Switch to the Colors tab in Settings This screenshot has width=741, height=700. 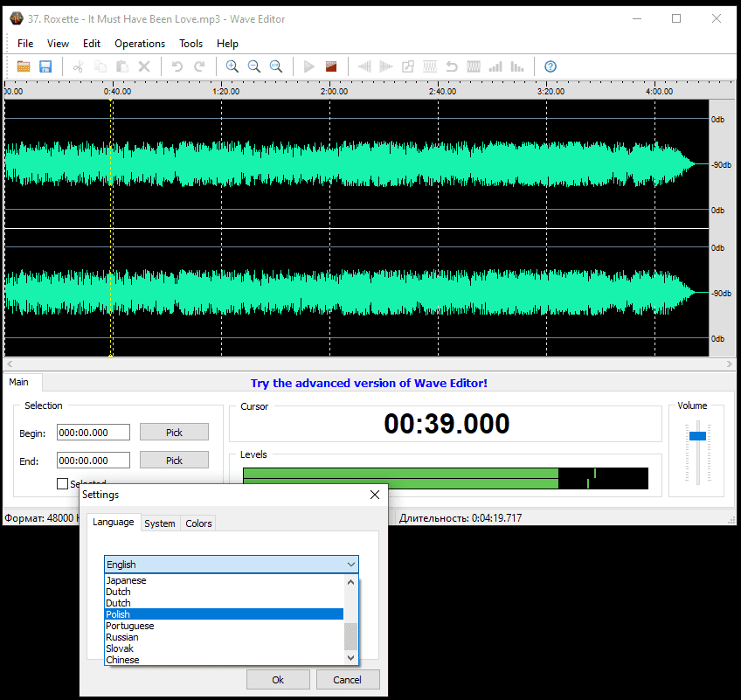[x=198, y=523]
